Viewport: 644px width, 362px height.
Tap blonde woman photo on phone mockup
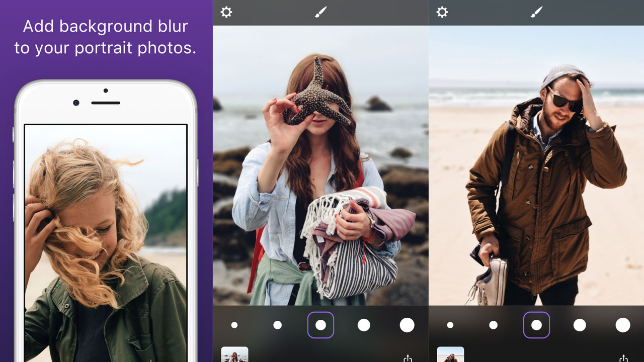[106, 243]
